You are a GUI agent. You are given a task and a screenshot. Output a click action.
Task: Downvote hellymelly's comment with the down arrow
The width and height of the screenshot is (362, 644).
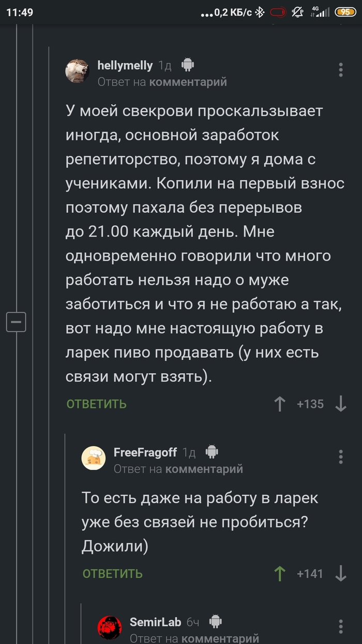(x=340, y=404)
